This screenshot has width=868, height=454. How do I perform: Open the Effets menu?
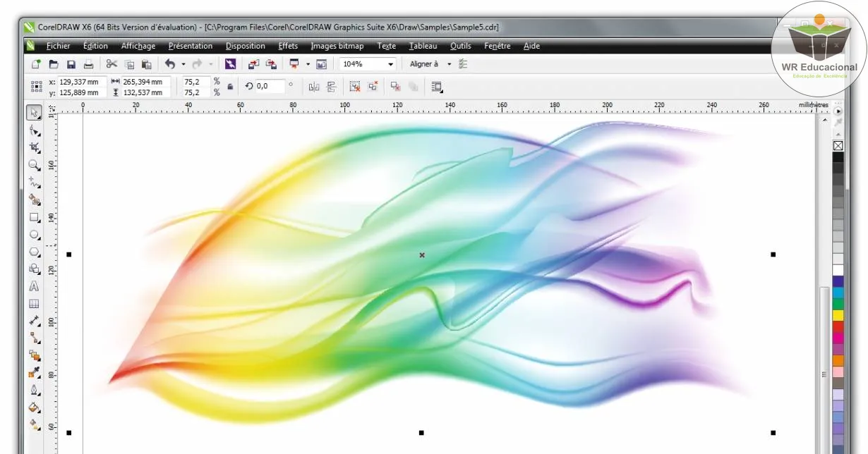click(x=288, y=46)
